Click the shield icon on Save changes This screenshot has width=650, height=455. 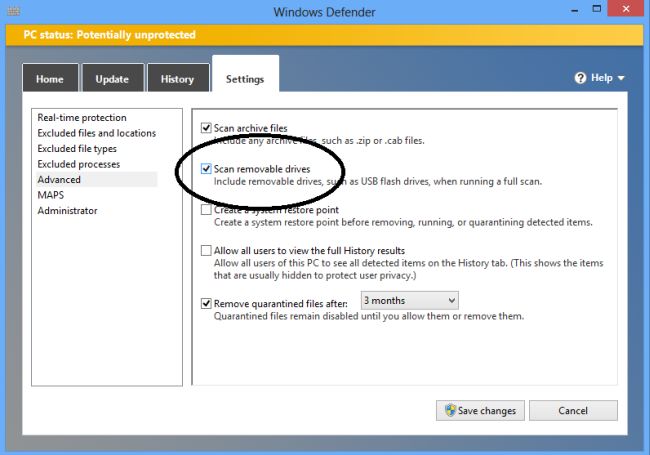pos(450,410)
